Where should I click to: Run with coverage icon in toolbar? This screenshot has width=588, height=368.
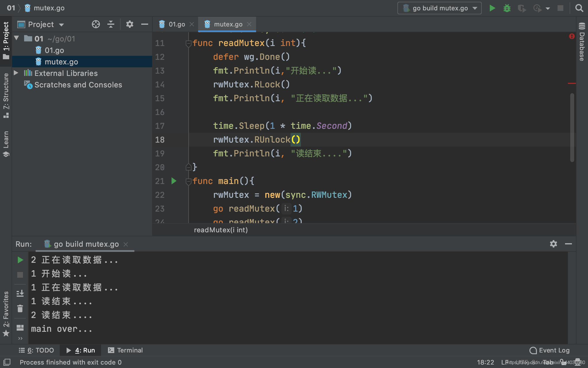click(522, 8)
